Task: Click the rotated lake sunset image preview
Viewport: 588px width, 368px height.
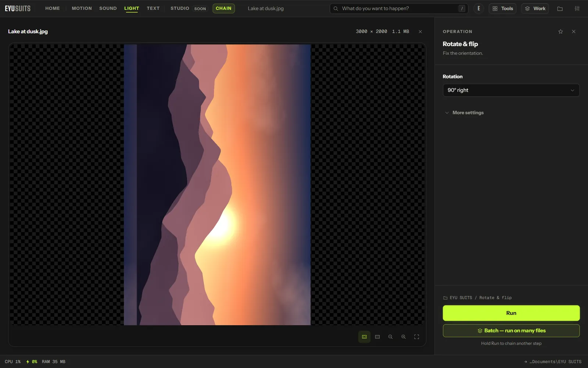Action: [x=217, y=185]
